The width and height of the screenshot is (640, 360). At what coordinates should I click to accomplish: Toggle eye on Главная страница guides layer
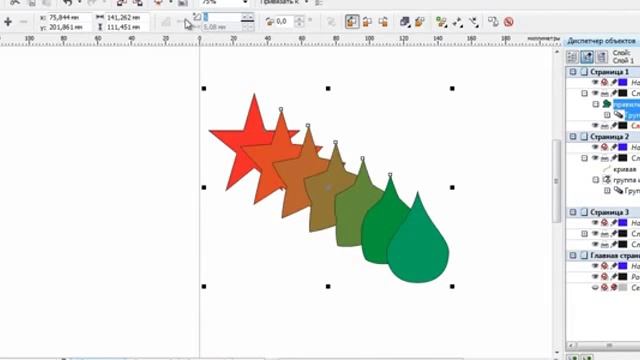595,266
